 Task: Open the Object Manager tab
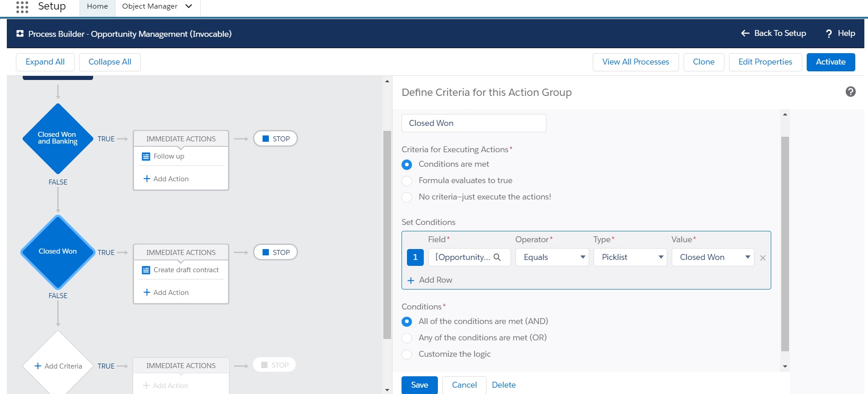[x=150, y=6]
